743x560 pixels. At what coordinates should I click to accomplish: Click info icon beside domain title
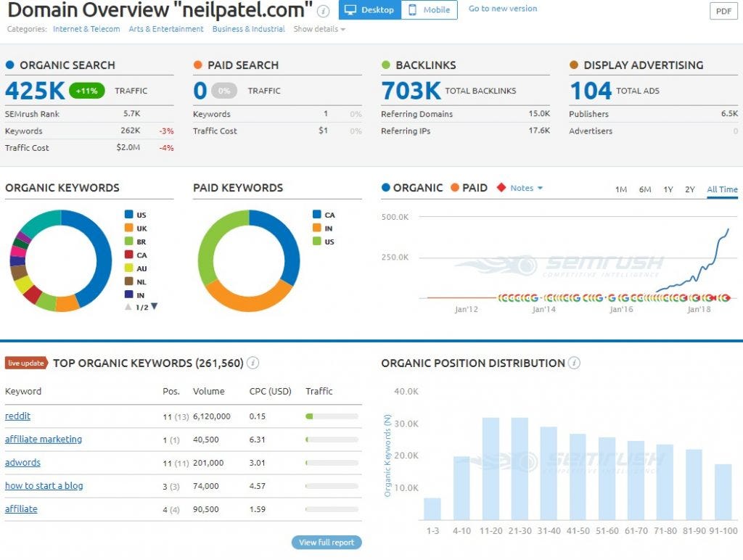coord(323,11)
